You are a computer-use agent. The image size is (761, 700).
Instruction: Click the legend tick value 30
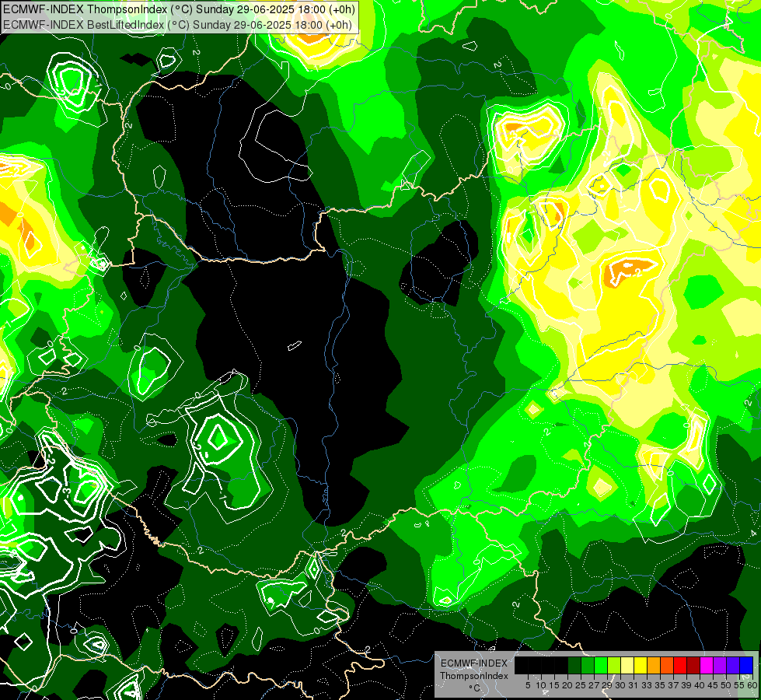point(621,685)
